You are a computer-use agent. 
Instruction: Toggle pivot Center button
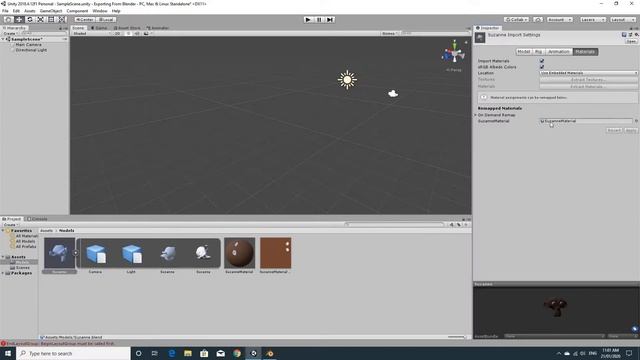85,20
